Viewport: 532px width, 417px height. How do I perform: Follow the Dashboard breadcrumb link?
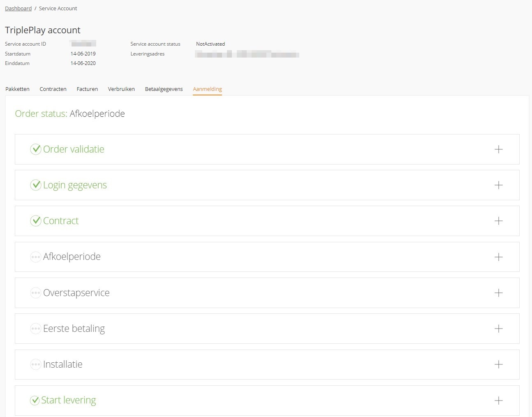[x=18, y=8]
